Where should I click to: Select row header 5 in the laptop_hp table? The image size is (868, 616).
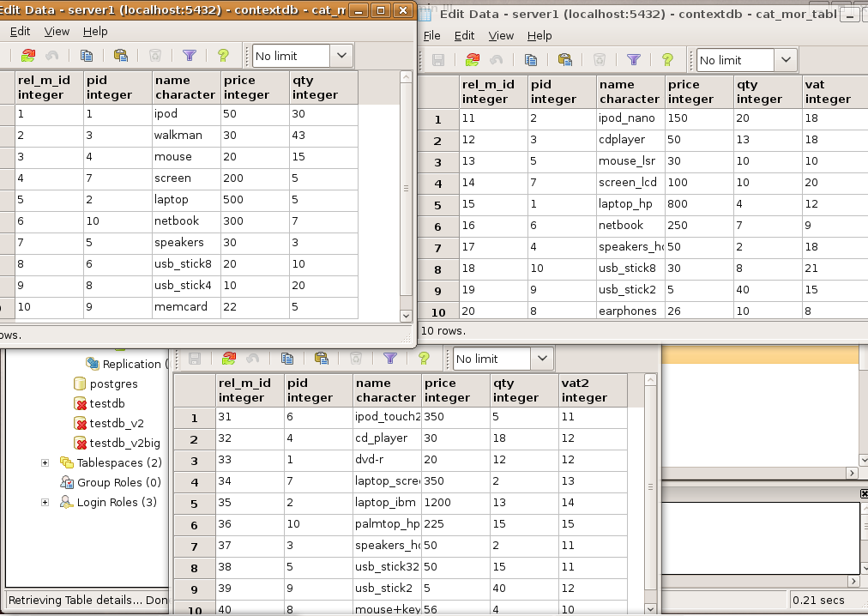tap(438, 205)
